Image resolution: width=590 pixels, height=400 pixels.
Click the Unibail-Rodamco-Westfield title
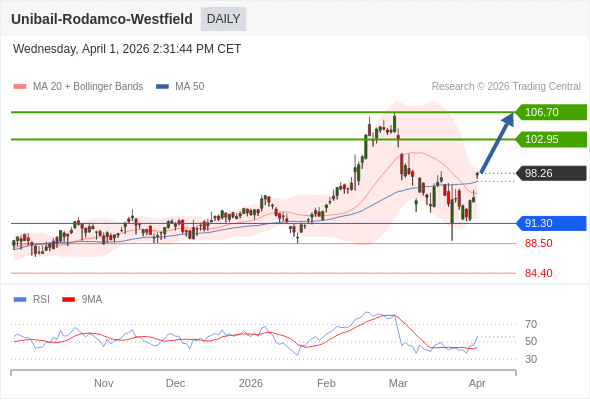pos(102,19)
